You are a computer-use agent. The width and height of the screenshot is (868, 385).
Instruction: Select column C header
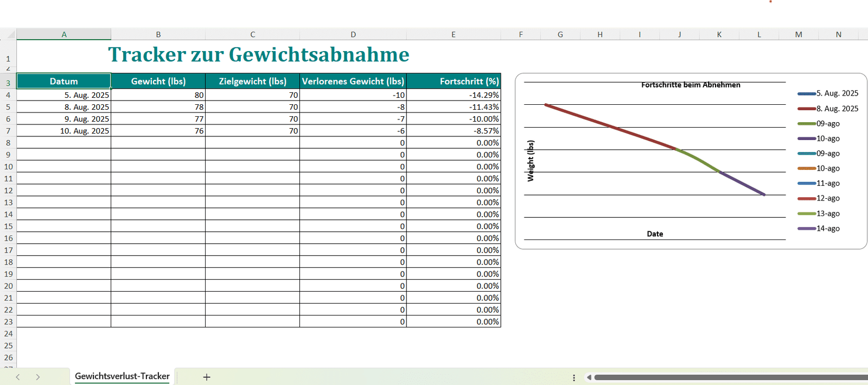click(253, 34)
